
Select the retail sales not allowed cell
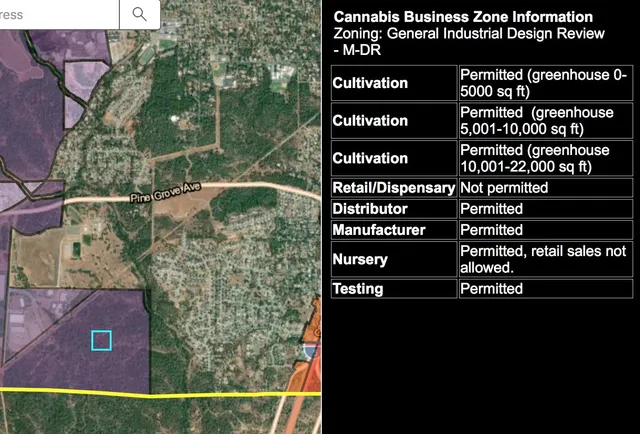point(543,260)
